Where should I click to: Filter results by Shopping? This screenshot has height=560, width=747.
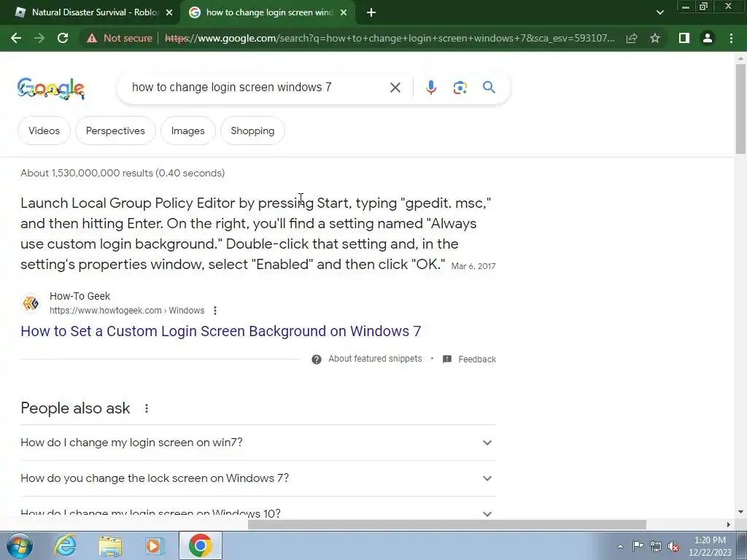[252, 131]
